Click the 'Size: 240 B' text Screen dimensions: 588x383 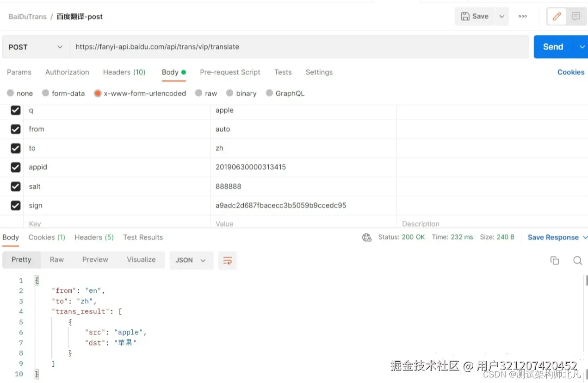coord(497,237)
